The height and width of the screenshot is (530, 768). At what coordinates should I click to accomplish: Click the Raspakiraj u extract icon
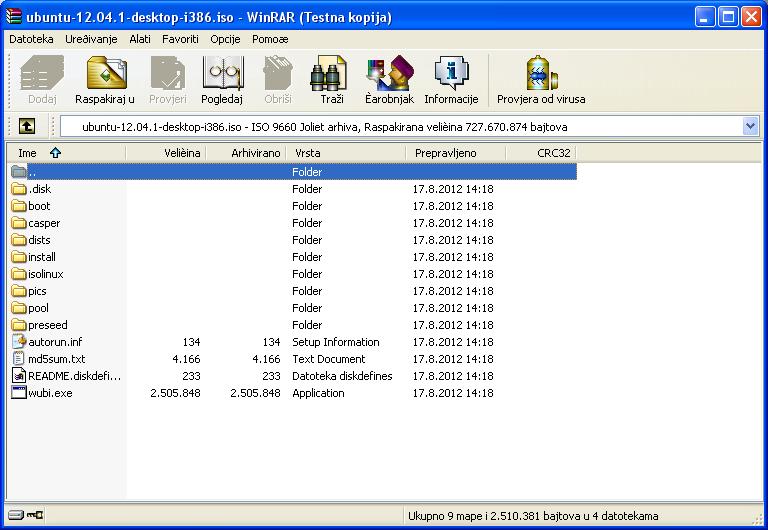tap(105, 79)
